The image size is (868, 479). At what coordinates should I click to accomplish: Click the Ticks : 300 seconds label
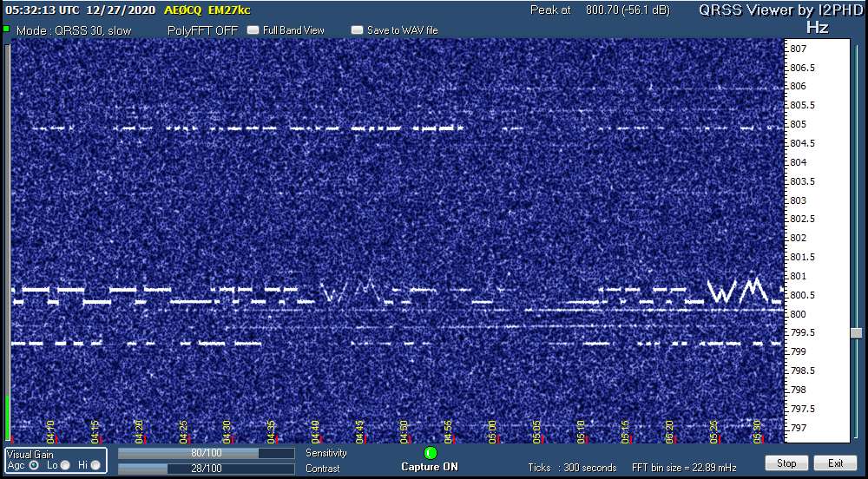click(573, 468)
